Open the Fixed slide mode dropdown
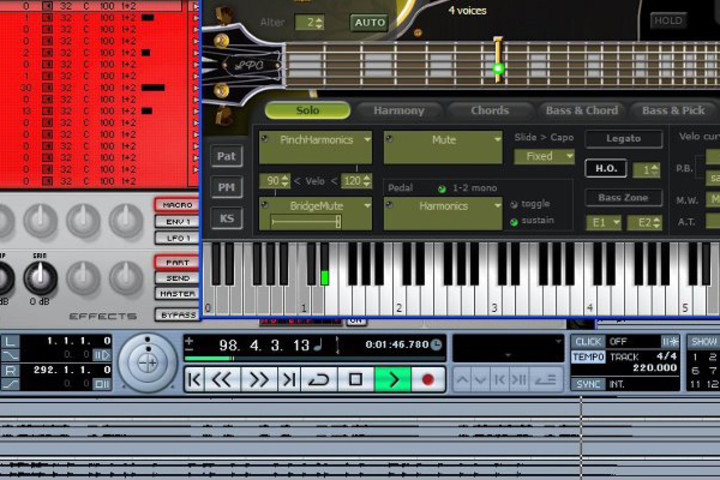 point(544,157)
